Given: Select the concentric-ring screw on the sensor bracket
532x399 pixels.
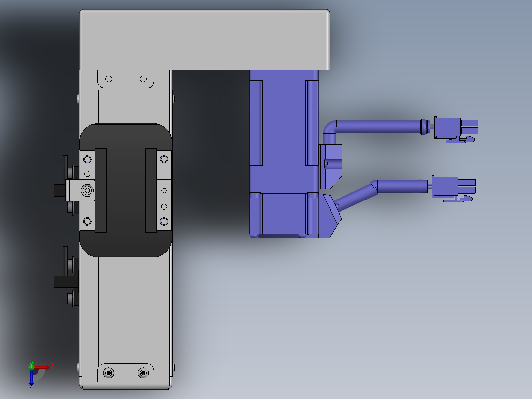Looking at the screenshot, I should (87, 191).
